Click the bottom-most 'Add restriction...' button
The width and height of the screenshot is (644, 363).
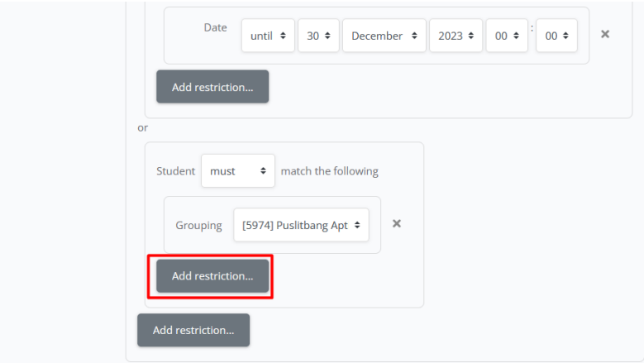[193, 330]
